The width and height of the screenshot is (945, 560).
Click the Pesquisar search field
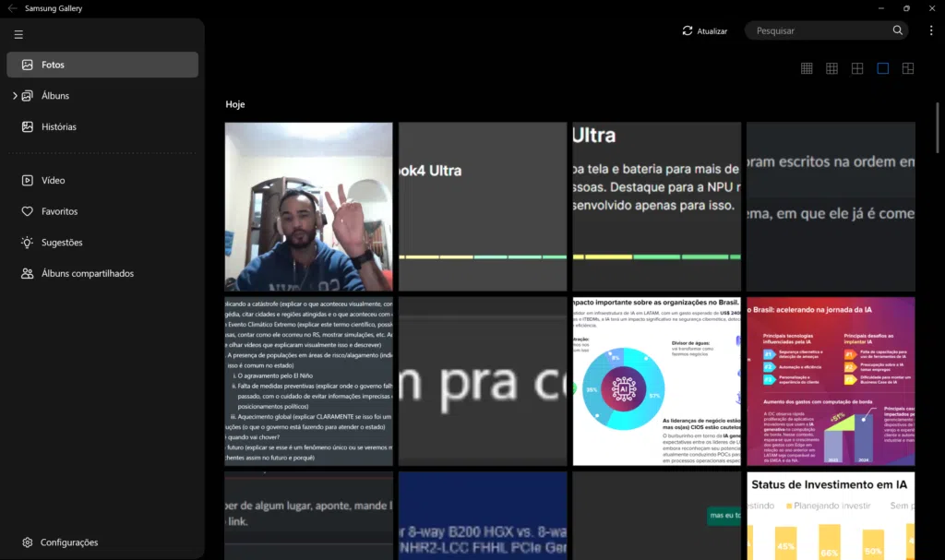817,30
